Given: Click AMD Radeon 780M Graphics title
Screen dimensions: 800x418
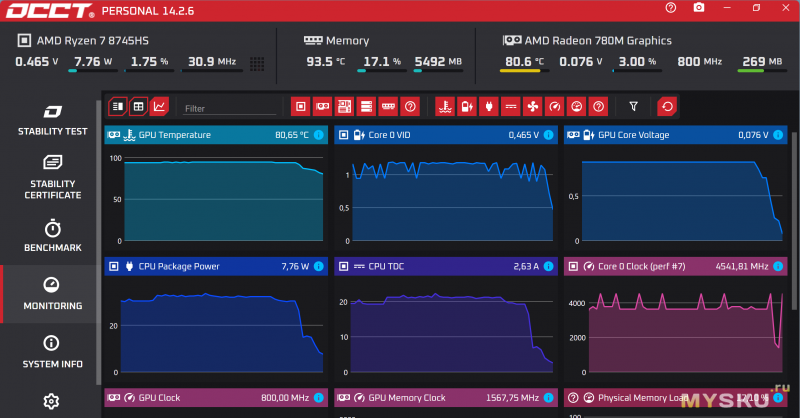Looking at the screenshot, I should click(x=598, y=40).
